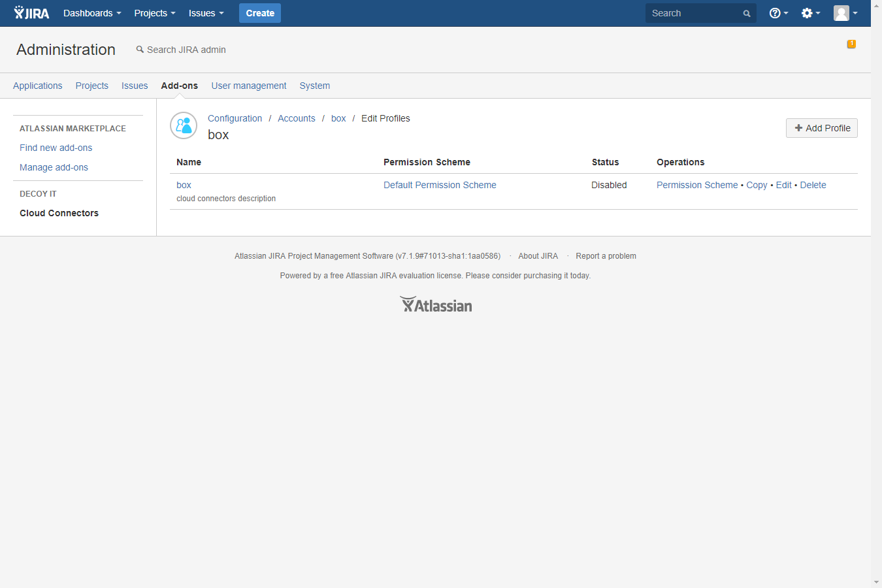Go to Configuration breadcrumb

tap(235, 118)
